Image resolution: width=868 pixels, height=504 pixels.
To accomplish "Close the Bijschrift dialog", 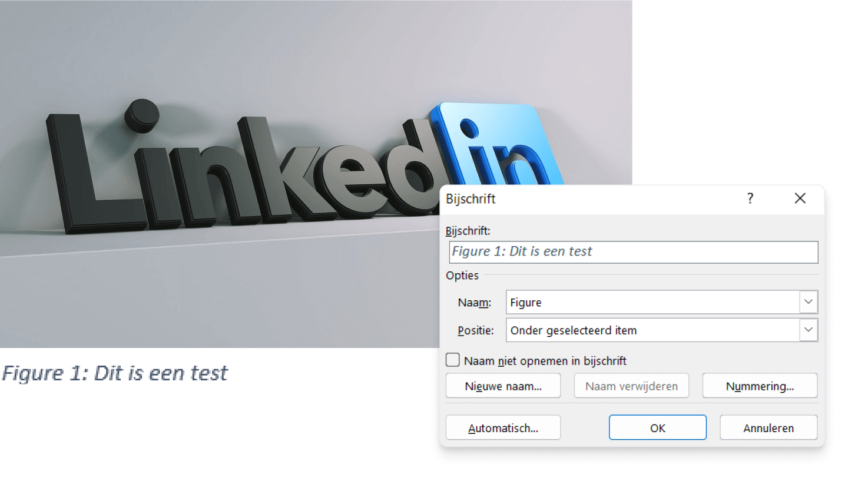I will point(800,198).
